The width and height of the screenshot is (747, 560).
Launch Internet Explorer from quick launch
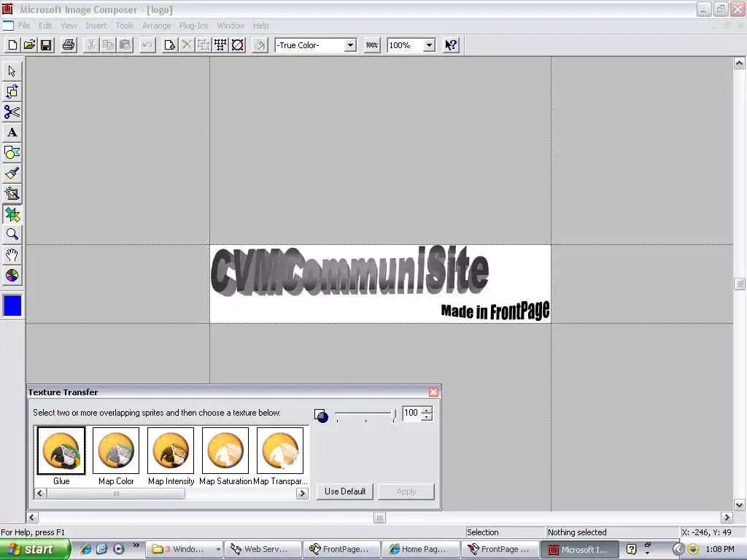86,549
